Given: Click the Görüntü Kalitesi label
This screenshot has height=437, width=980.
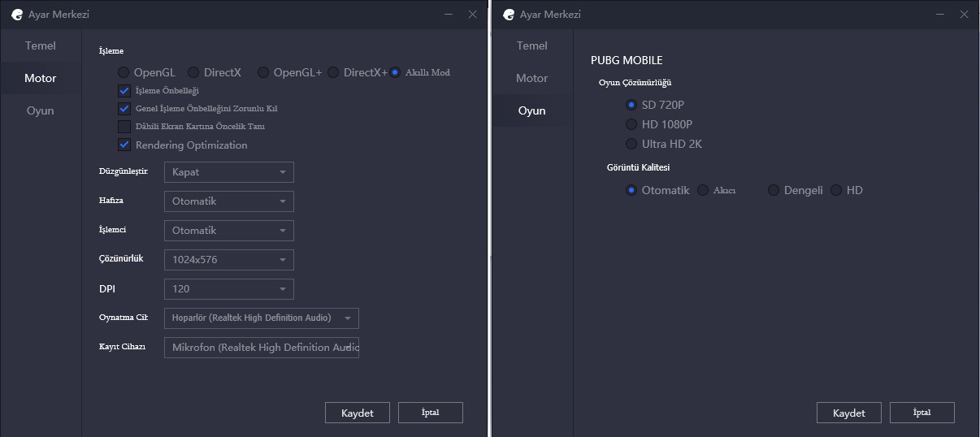Looking at the screenshot, I should point(639,167).
